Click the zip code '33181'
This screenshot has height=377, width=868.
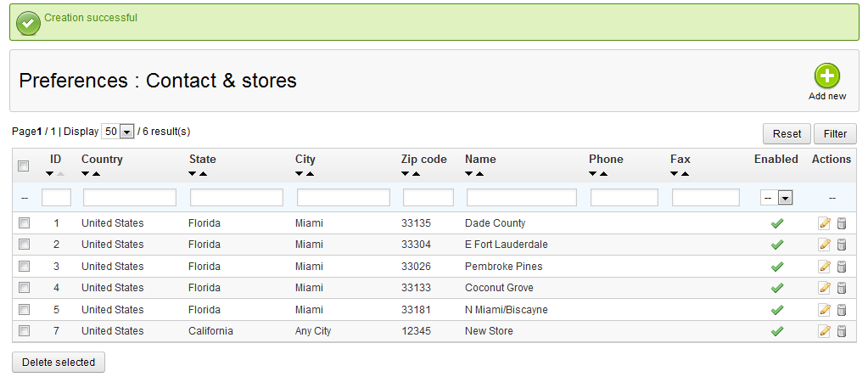(x=417, y=309)
